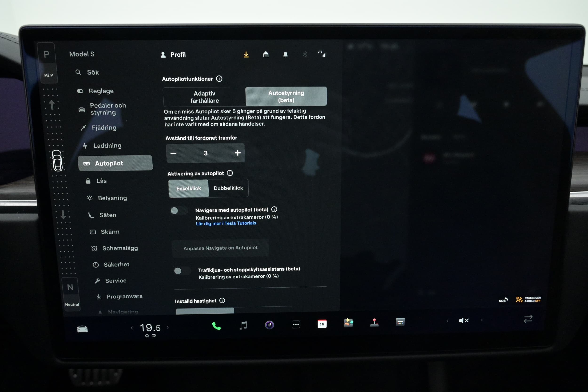Click the LTE signal strength icon
The height and width of the screenshot is (392, 588).
point(321,55)
